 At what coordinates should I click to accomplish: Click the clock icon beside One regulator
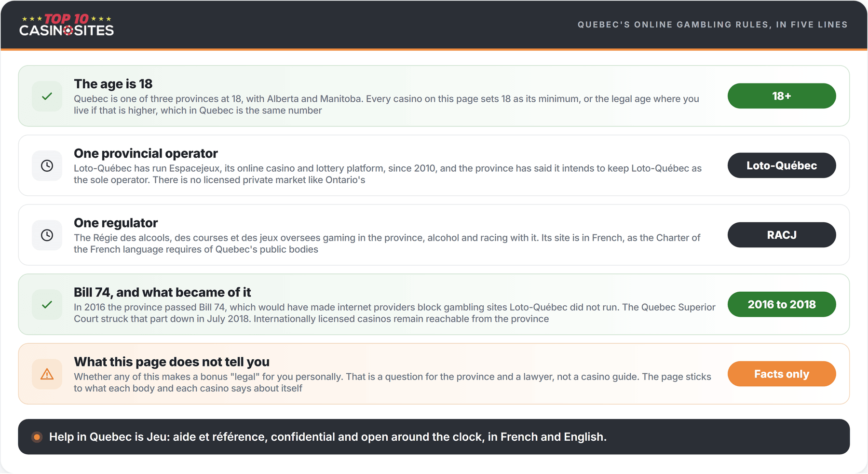(x=47, y=235)
